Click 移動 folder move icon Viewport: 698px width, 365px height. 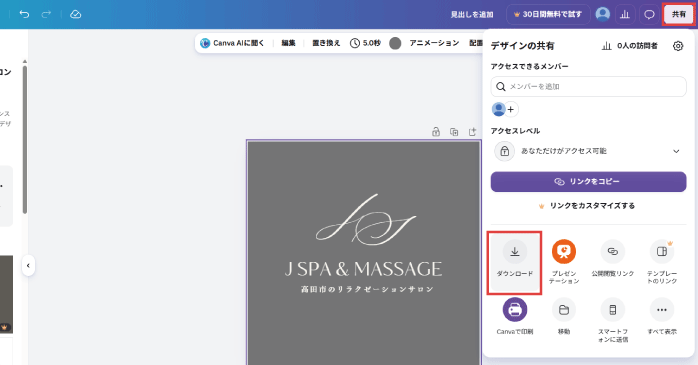coord(564,309)
